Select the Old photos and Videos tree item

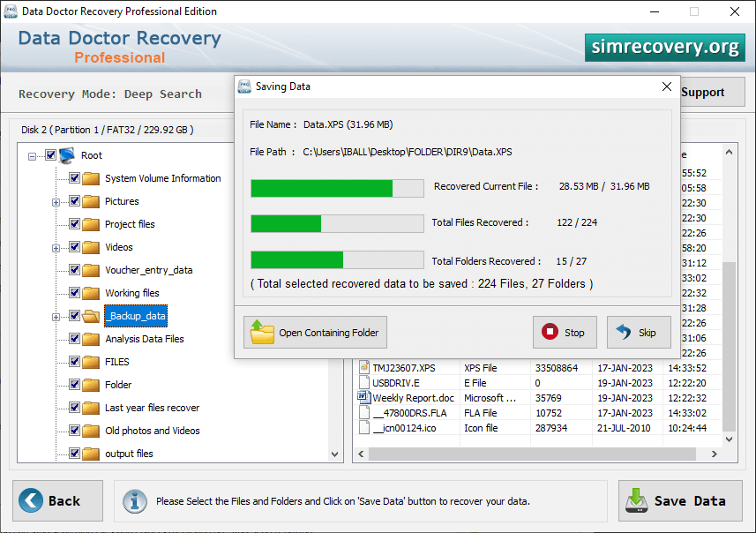153,431
